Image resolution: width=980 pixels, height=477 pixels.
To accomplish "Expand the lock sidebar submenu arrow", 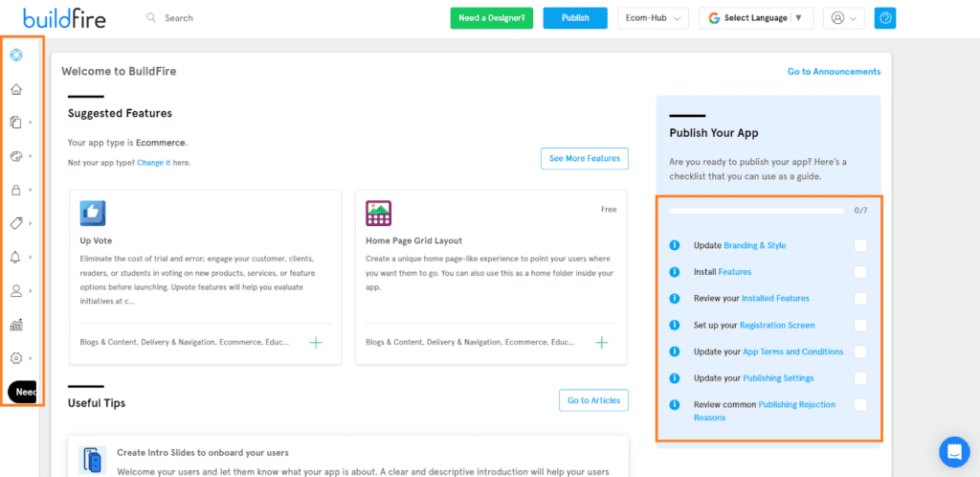I will tap(31, 190).
